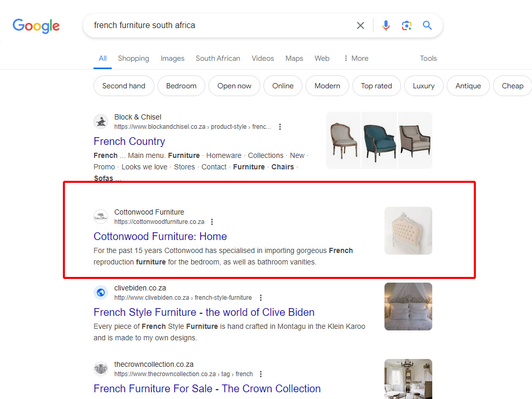Select the Top rated filter chip
The width and height of the screenshot is (532, 399).
377,86
